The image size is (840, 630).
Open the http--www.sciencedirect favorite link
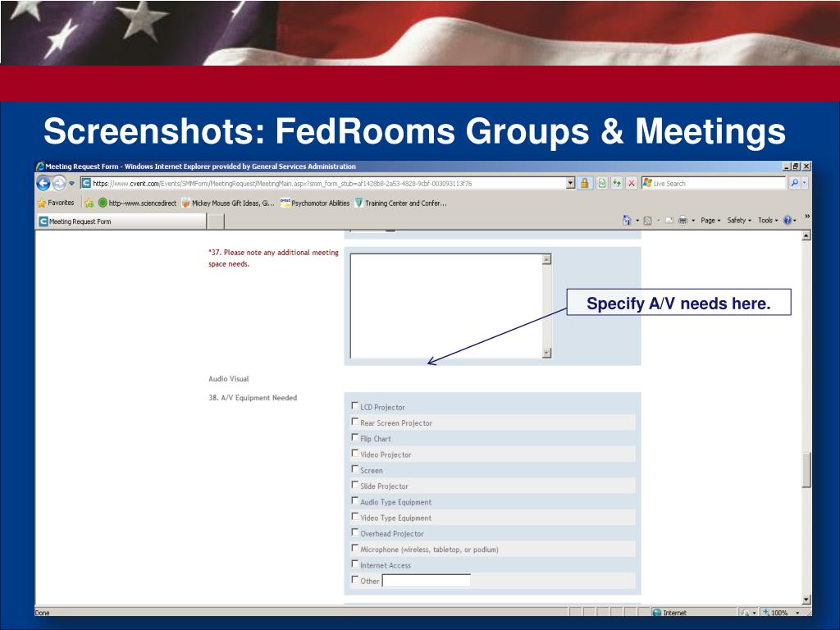point(137,203)
